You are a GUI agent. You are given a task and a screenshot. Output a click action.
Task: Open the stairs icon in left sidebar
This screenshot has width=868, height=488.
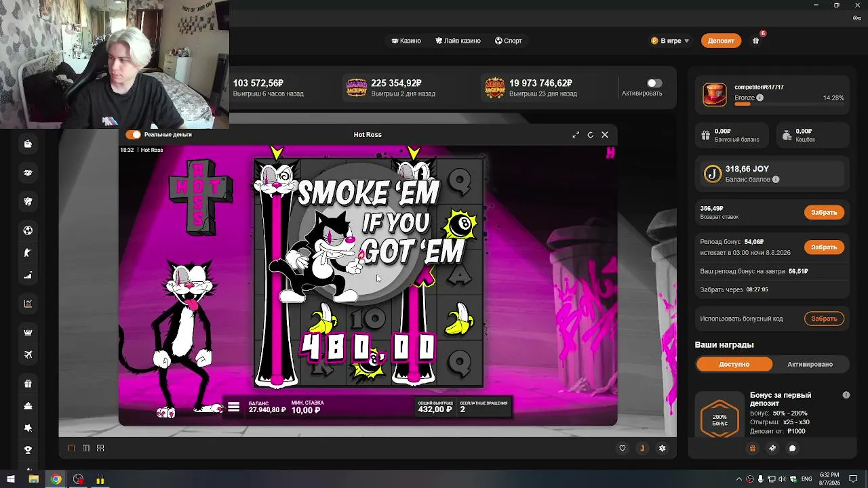(x=28, y=275)
